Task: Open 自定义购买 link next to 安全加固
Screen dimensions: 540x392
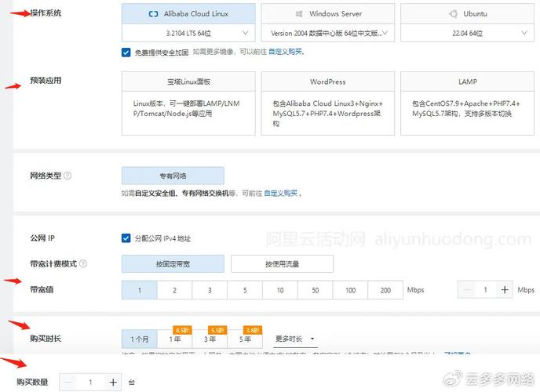Action: [286, 52]
